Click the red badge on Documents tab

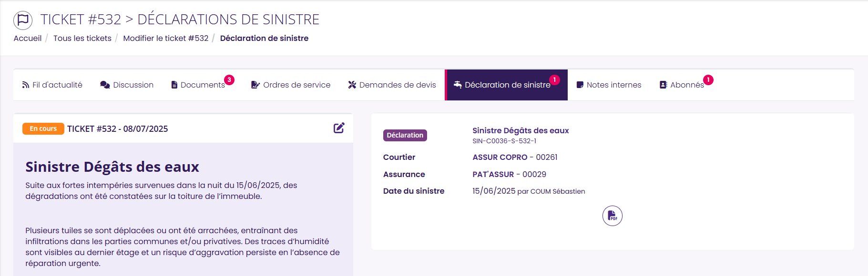click(229, 79)
